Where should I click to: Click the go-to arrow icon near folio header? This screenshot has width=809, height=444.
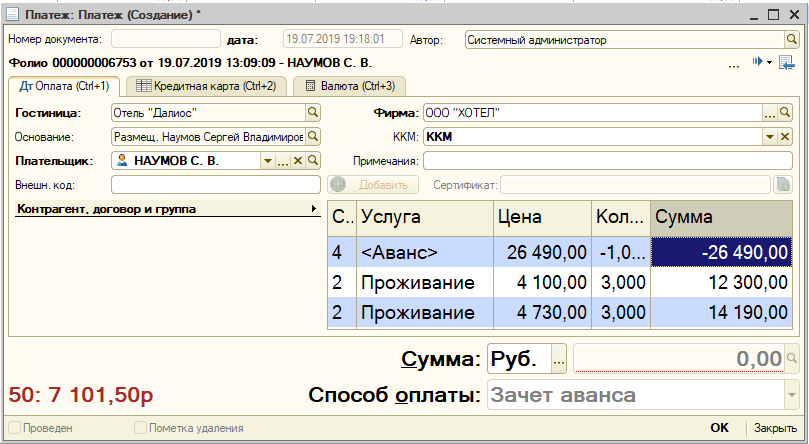click(x=757, y=61)
